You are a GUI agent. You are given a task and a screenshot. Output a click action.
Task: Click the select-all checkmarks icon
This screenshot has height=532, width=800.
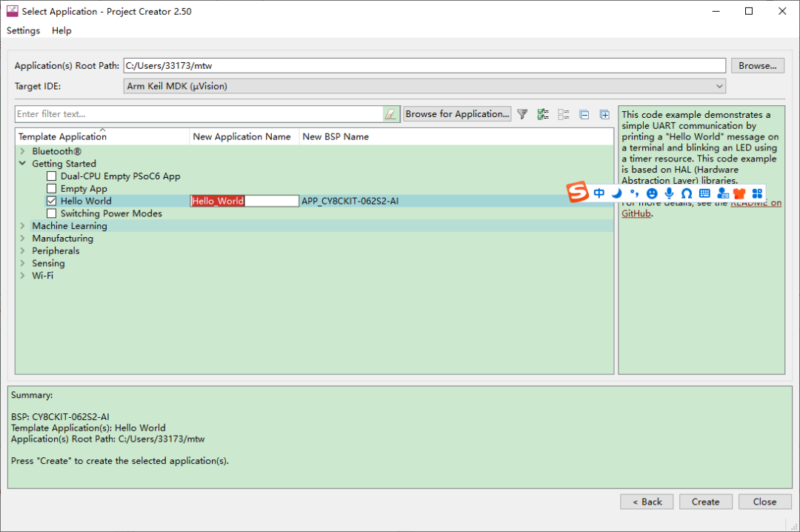543,114
